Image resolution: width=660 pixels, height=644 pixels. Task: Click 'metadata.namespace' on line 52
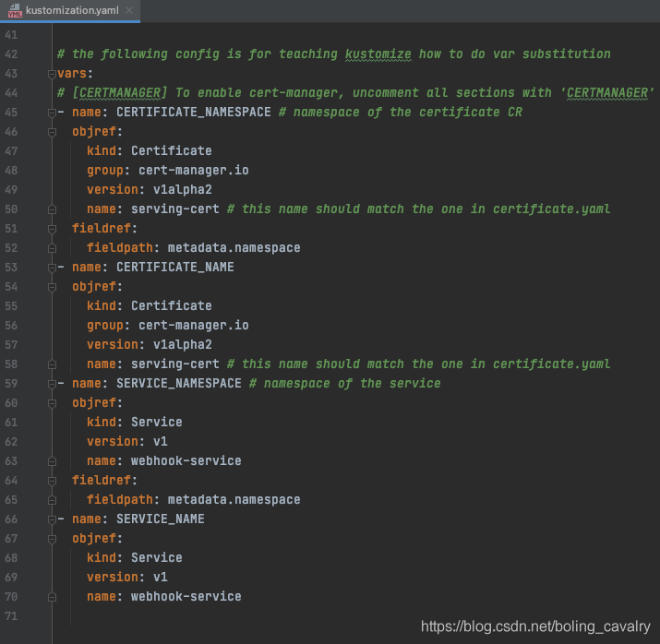point(234,248)
